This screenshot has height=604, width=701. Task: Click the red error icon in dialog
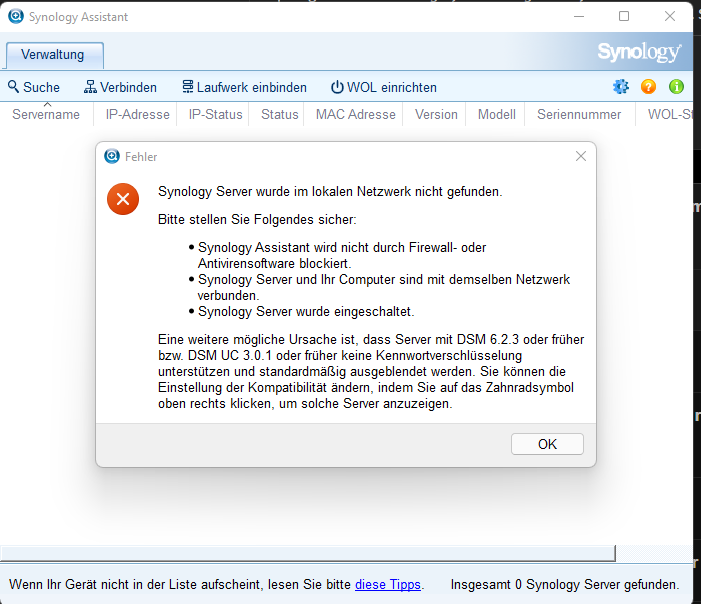pyautogui.click(x=123, y=199)
